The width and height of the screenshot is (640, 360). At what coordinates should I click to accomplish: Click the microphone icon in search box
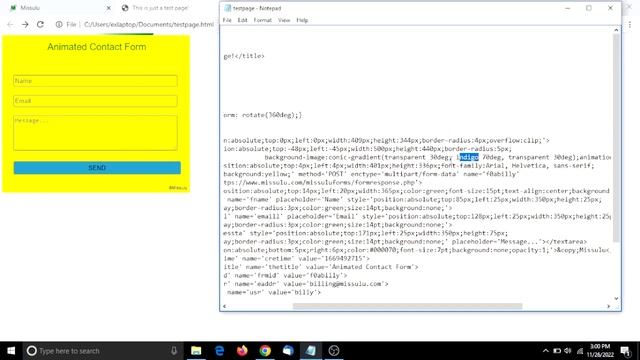[x=174, y=351]
